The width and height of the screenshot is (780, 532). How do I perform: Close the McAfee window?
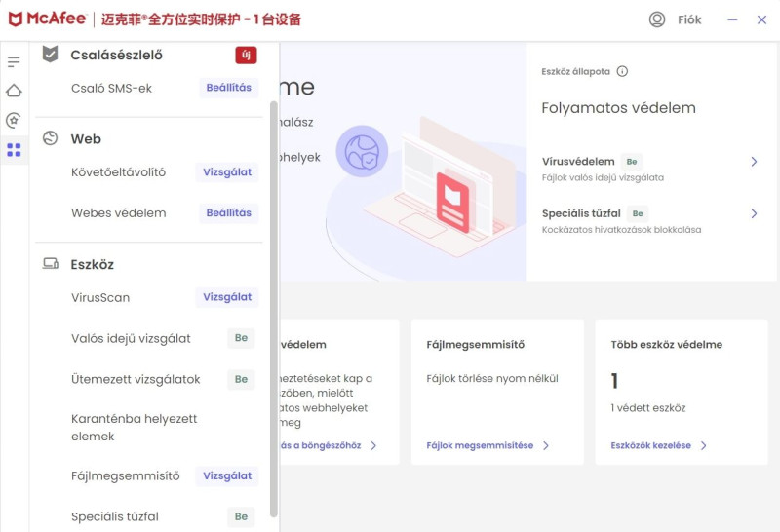[x=761, y=19]
